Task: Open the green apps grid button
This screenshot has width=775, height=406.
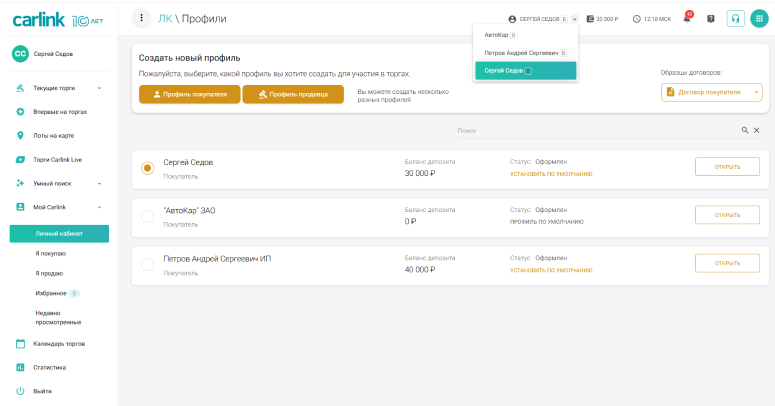Action: click(x=759, y=18)
